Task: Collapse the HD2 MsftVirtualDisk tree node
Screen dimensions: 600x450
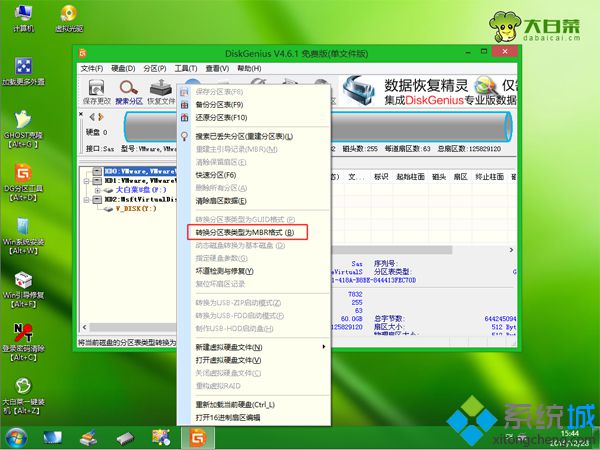Action: point(87,200)
